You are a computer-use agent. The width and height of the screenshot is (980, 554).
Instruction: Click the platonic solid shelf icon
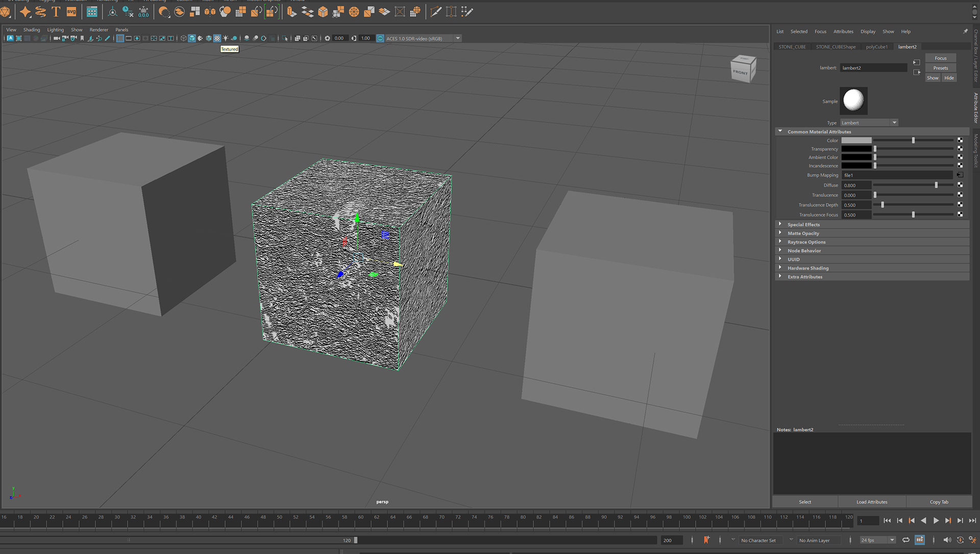click(6, 11)
